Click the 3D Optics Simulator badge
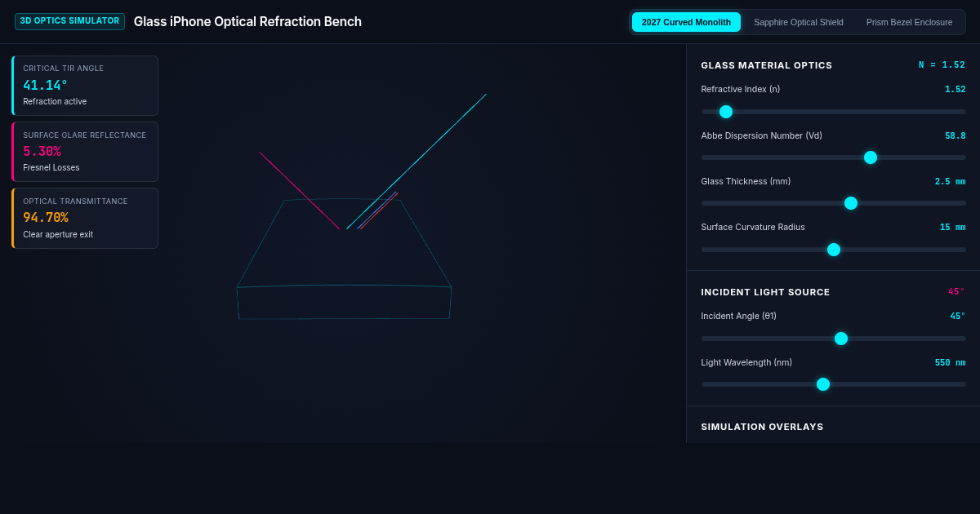This screenshot has width=980, height=514. point(69,21)
